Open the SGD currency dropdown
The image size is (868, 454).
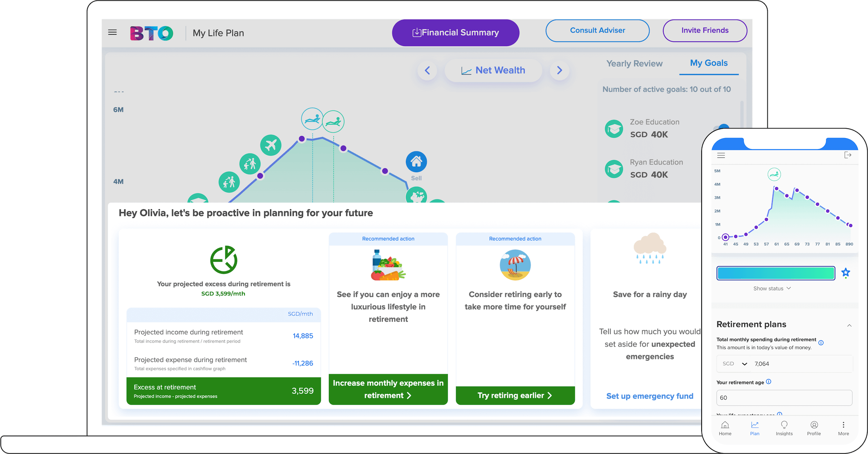point(735,364)
